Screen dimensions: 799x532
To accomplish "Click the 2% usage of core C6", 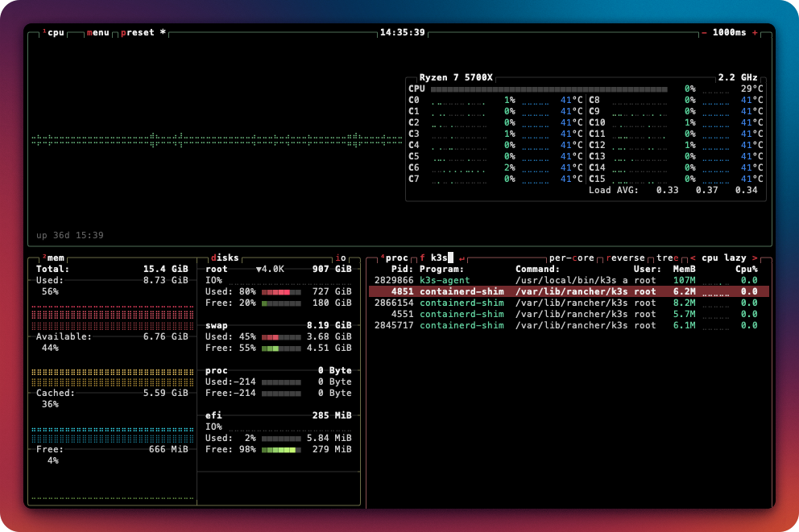I will pyautogui.click(x=510, y=168).
